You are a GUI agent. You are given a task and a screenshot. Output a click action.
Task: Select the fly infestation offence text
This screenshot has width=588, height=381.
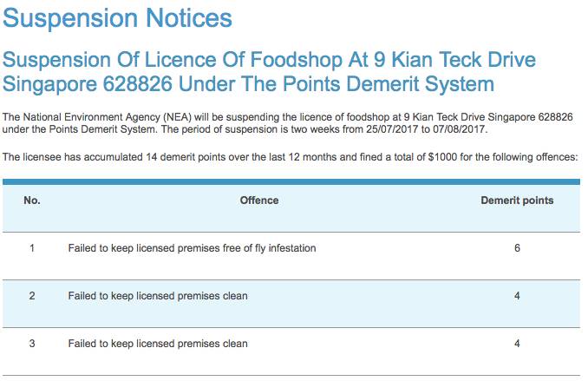(x=192, y=248)
